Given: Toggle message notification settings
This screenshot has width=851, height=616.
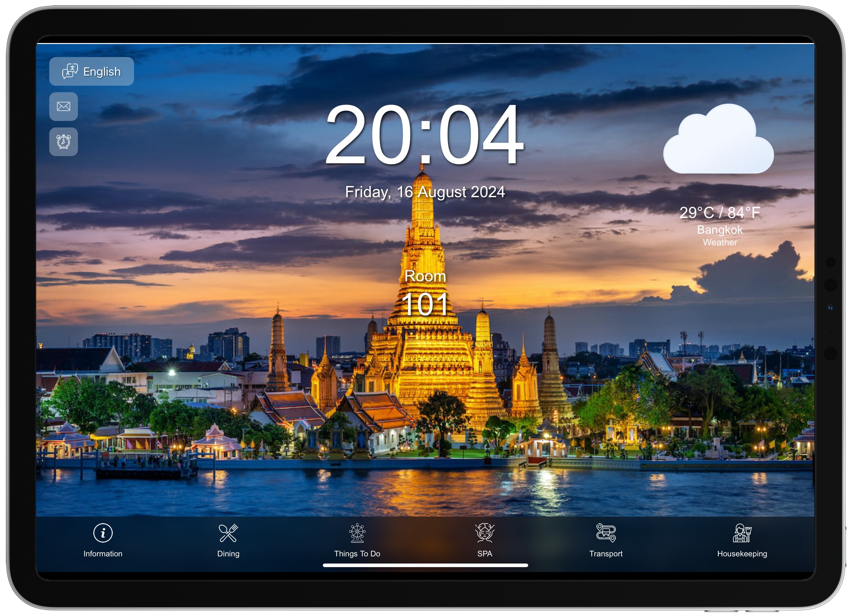Looking at the screenshot, I should [x=64, y=106].
